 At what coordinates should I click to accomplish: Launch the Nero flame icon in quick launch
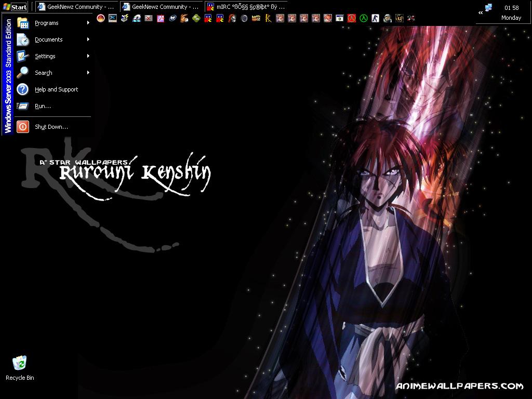pyautogui.click(x=101, y=18)
